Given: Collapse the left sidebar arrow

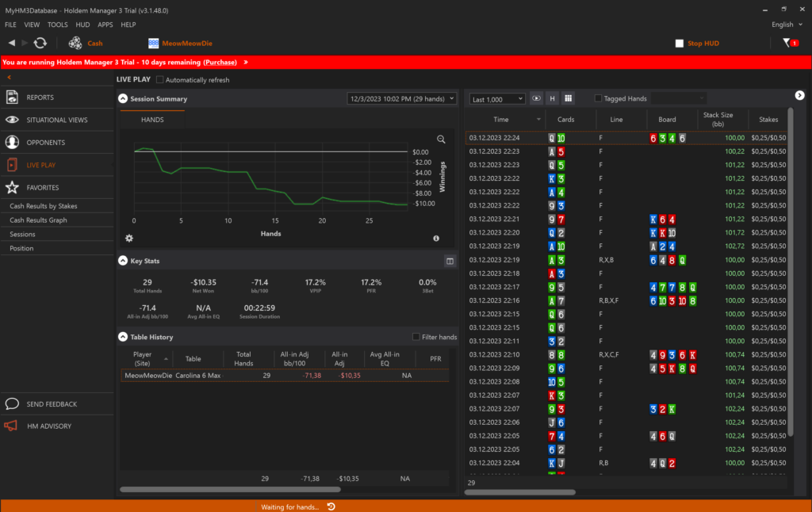Looking at the screenshot, I should coord(9,77).
